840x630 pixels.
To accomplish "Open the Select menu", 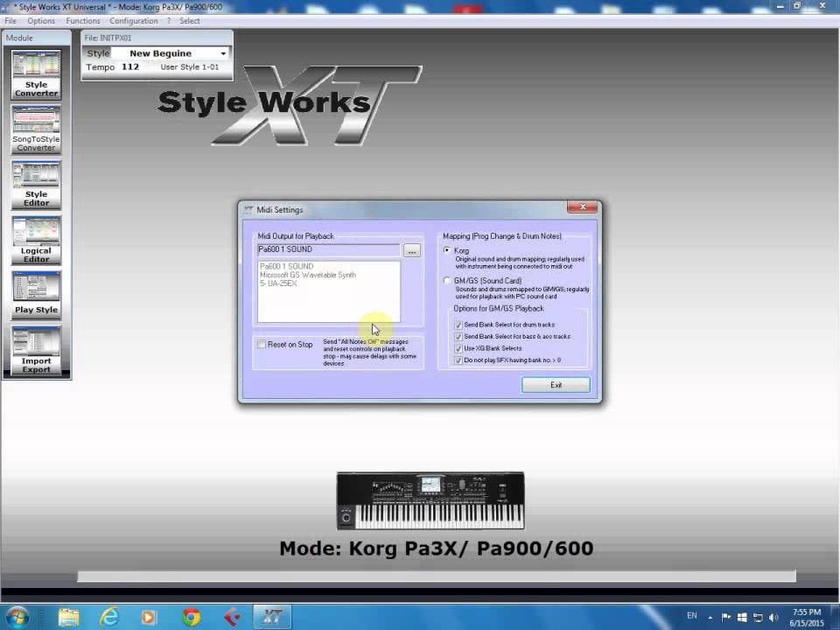I will coord(190,21).
